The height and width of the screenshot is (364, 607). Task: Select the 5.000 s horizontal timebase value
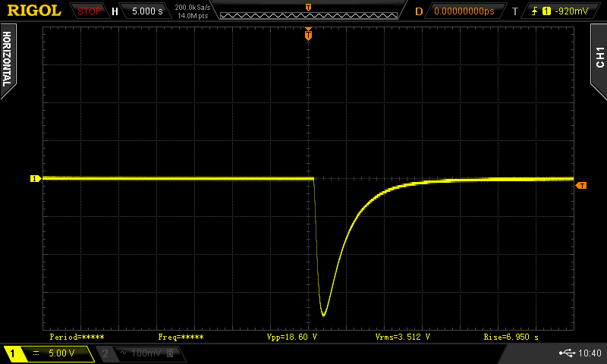pyautogui.click(x=147, y=11)
